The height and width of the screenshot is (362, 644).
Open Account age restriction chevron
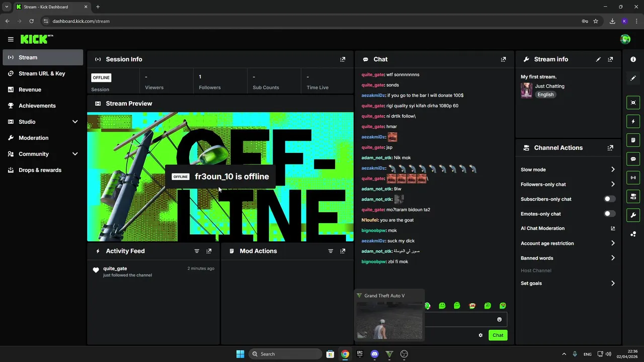[x=613, y=243]
